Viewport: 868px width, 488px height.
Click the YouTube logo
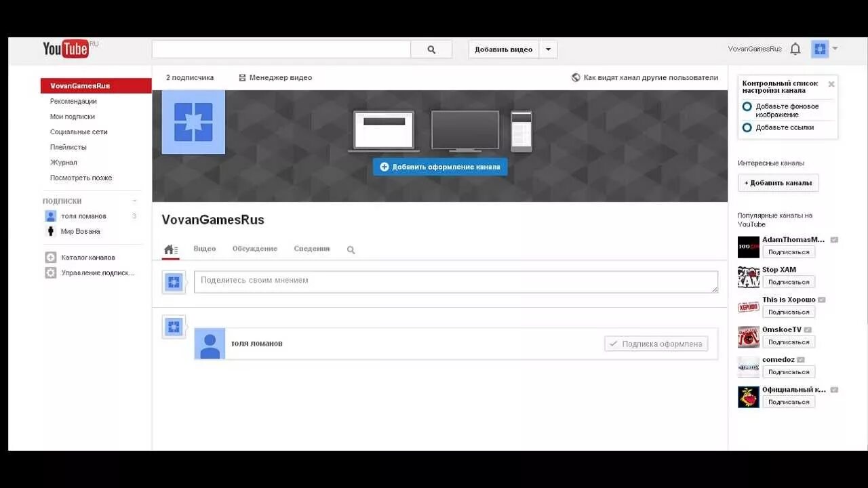tap(66, 49)
